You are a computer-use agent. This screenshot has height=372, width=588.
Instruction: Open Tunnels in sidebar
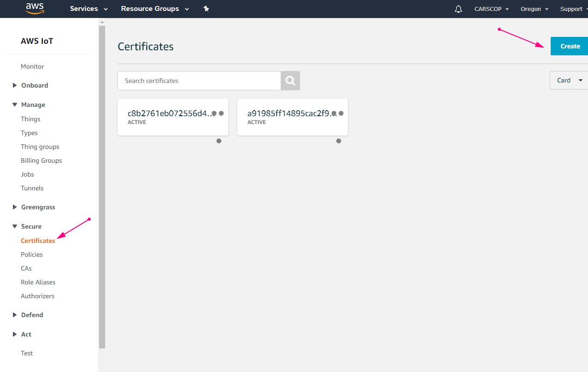click(32, 188)
